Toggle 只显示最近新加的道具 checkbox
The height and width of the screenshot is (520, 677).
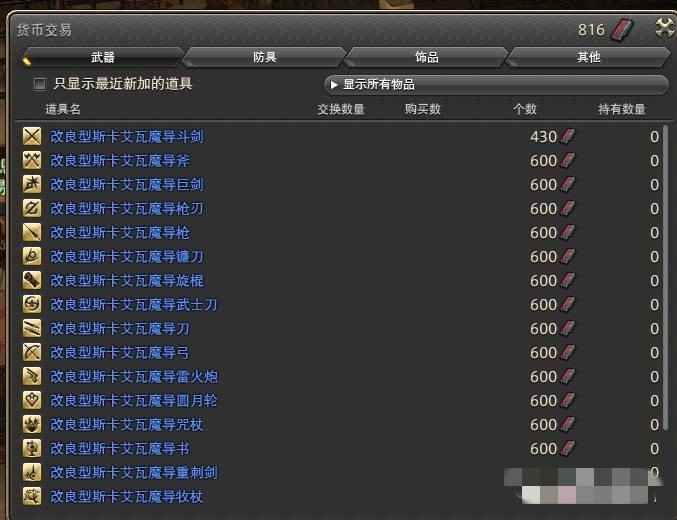coord(40,84)
